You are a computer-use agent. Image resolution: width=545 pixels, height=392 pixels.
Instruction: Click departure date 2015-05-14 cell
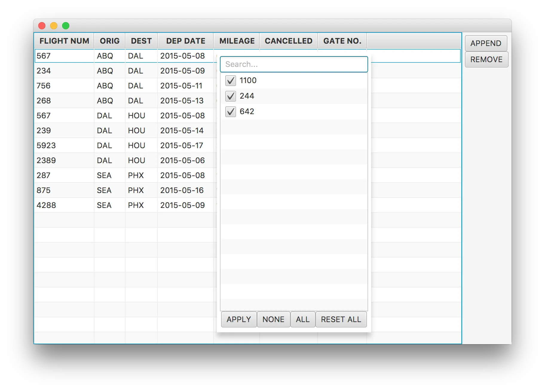coord(186,131)
